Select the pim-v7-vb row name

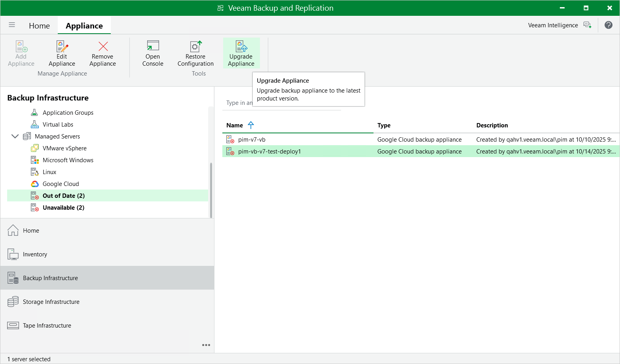point(252,139)
